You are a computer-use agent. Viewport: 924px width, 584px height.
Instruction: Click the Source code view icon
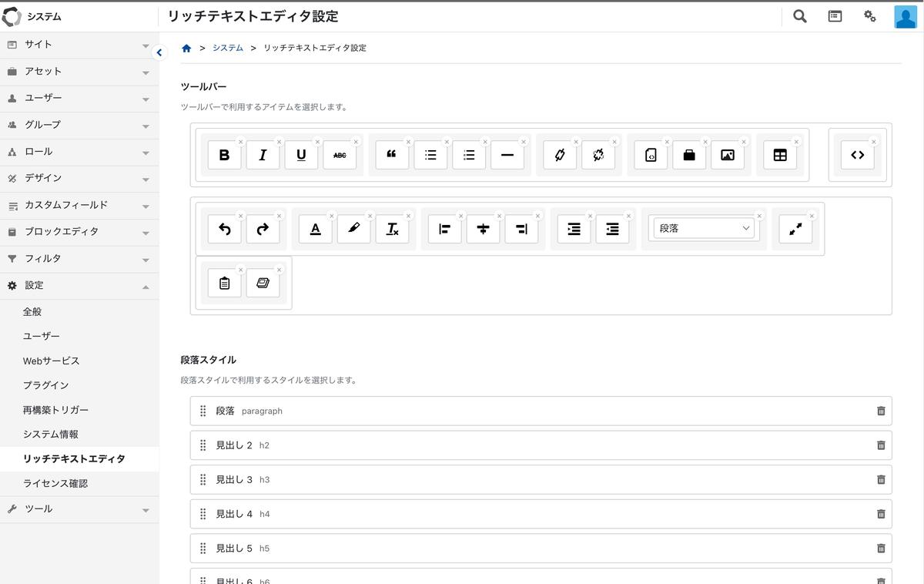pos(857,155)
